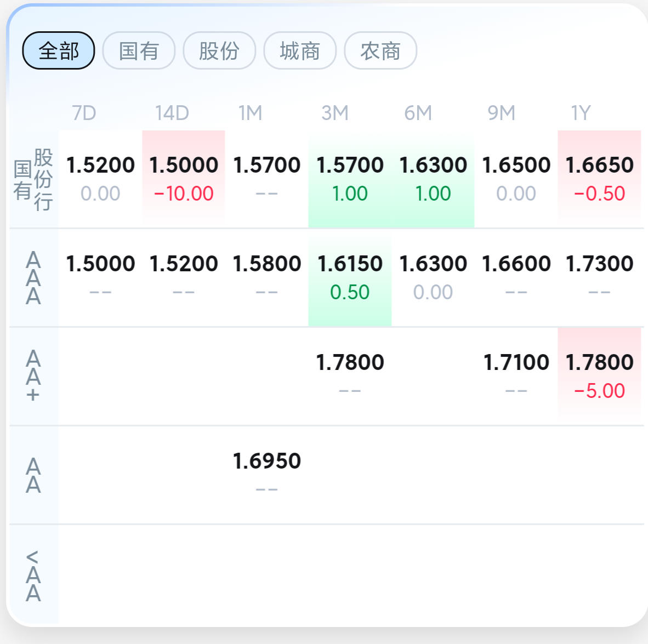The image size is (648, 644).
Task: Click the AA+ 1Y 1.7800 red cell
Action: (x=599, y=376)
